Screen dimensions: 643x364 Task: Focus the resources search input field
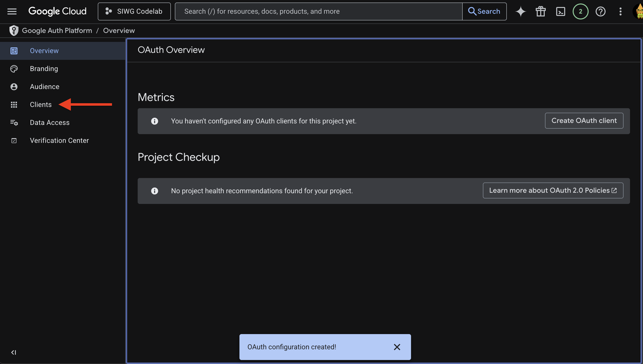[x=318, y=11]
